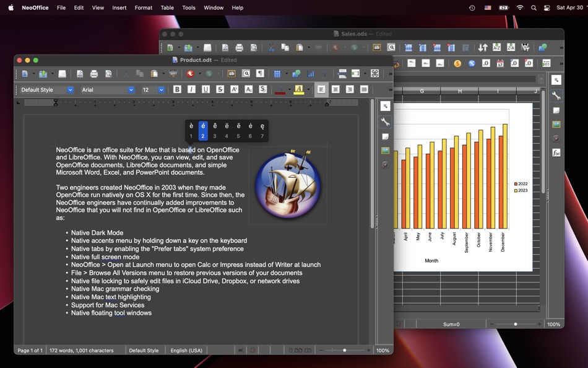Toggle Strikethrough formatting
Image resolution: width=588 pixels, height=368 pixels.
tap(220, 89)
